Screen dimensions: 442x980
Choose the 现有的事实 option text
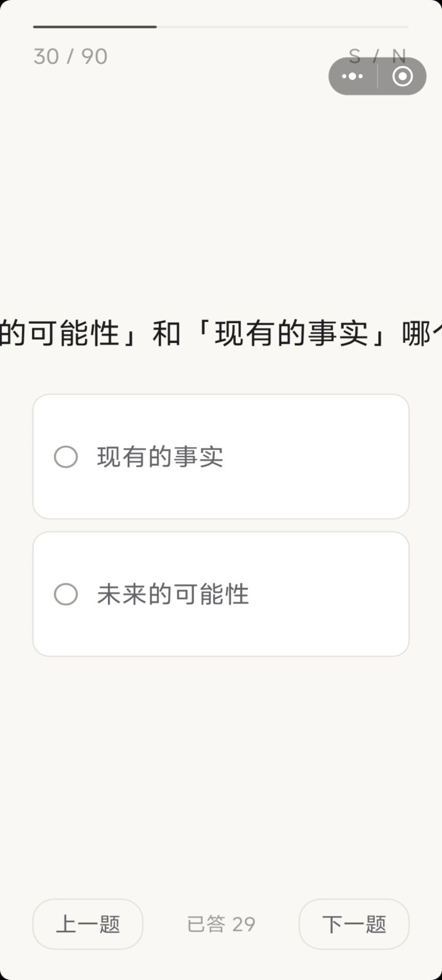pyautogui.click(x=160, y=457)
